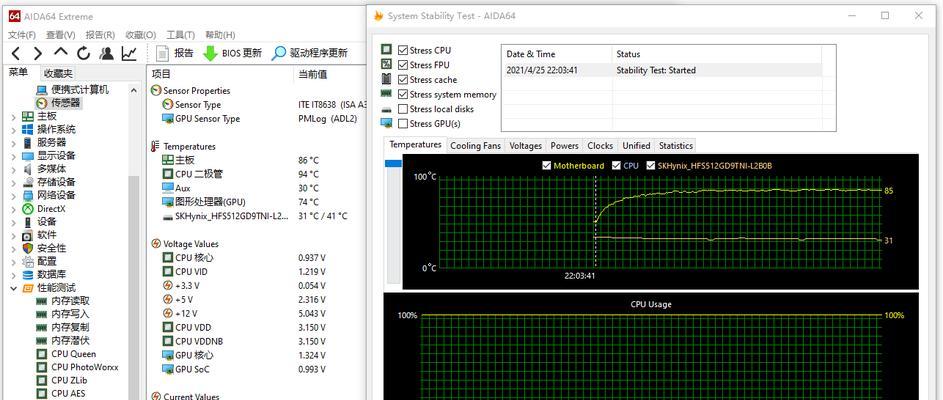The image size is (943, 400).
Task: Click the 操作系统 Windows icon in tree
Action: [28, 129]
